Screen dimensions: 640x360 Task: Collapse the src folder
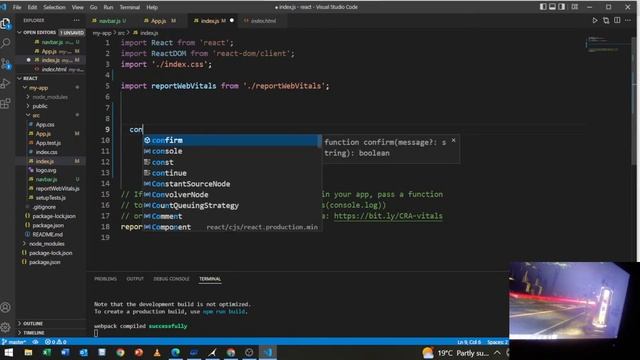pos(36,116)
